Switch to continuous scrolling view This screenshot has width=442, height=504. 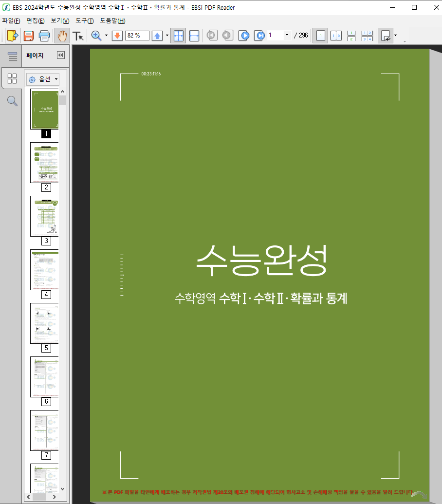[351, 36]
